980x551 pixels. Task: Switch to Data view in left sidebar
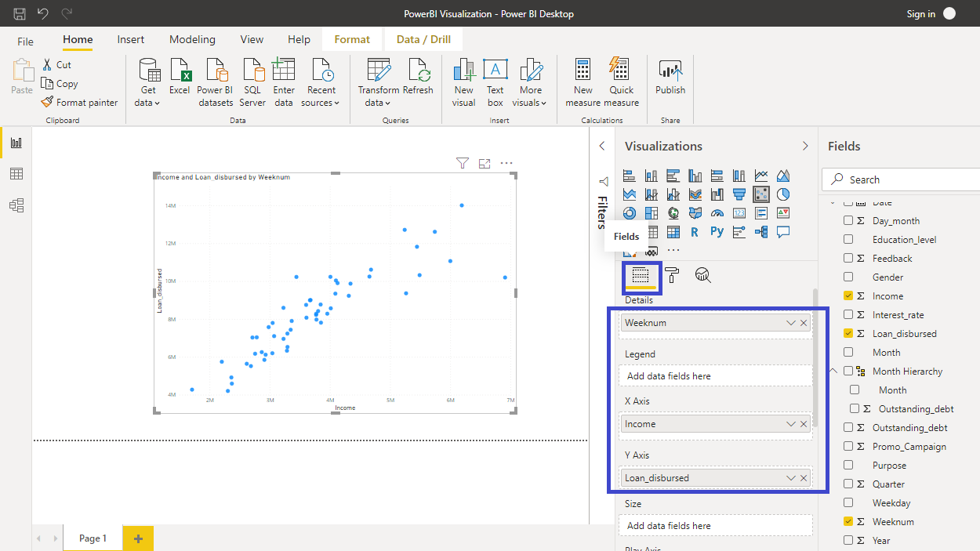(16, 174)
